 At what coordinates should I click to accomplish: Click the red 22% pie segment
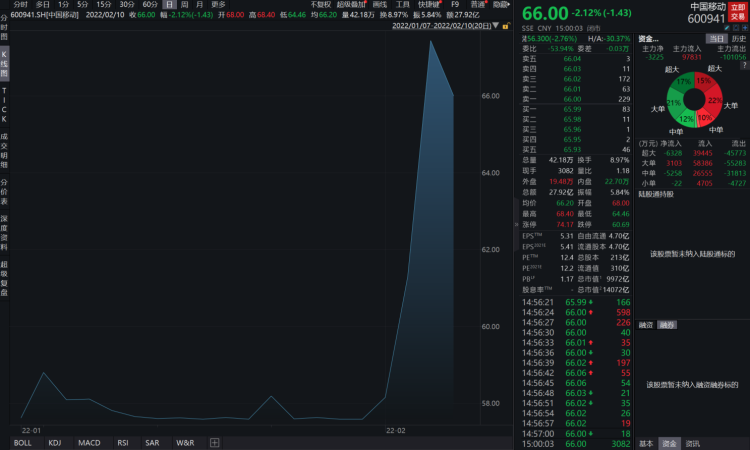pyautogui.click(x=715, y=100)
